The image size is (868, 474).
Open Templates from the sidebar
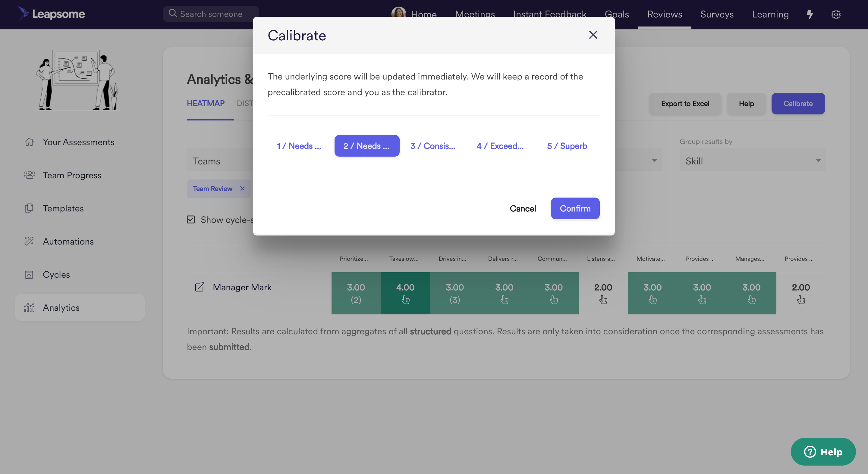coord(63,208)
